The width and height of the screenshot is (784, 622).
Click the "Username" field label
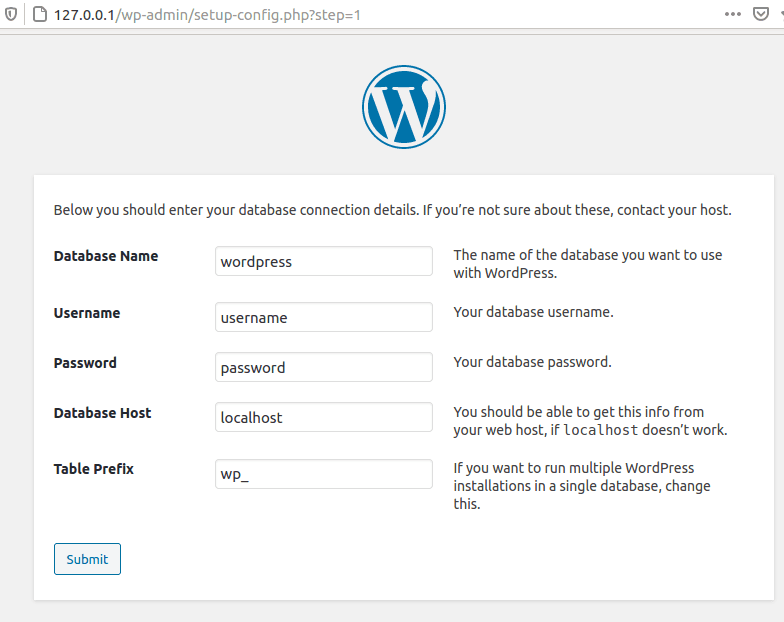click(87, 313)
